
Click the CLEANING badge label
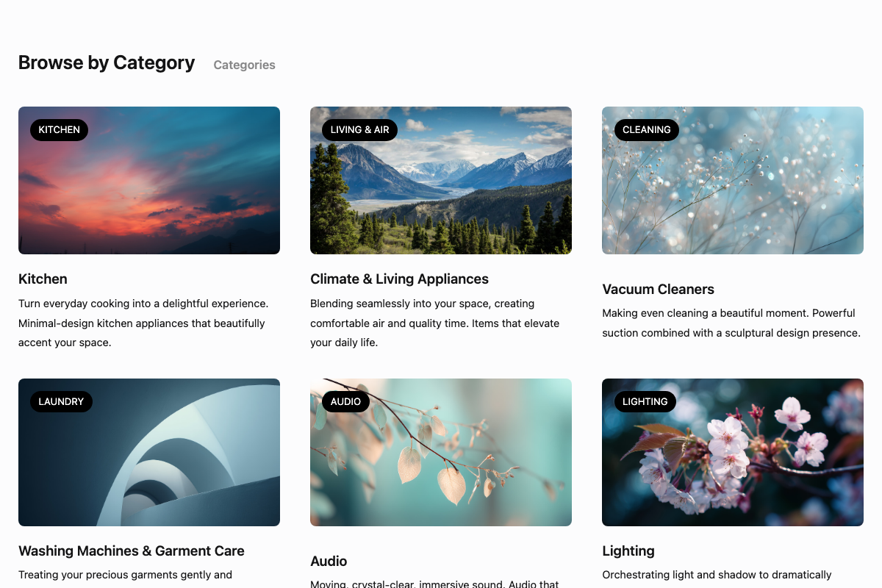coord(647,130)
